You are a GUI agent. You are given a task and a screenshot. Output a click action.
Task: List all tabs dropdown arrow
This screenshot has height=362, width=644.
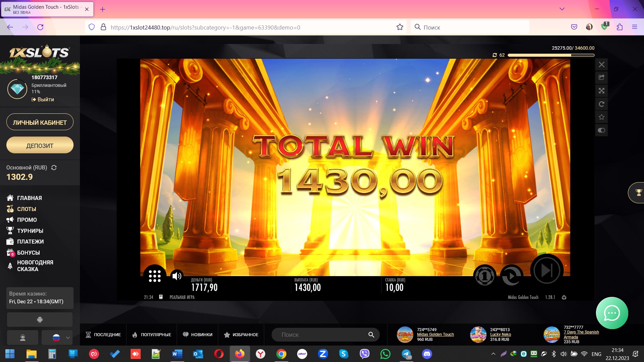pyautogui.click(x=562, y=9)
